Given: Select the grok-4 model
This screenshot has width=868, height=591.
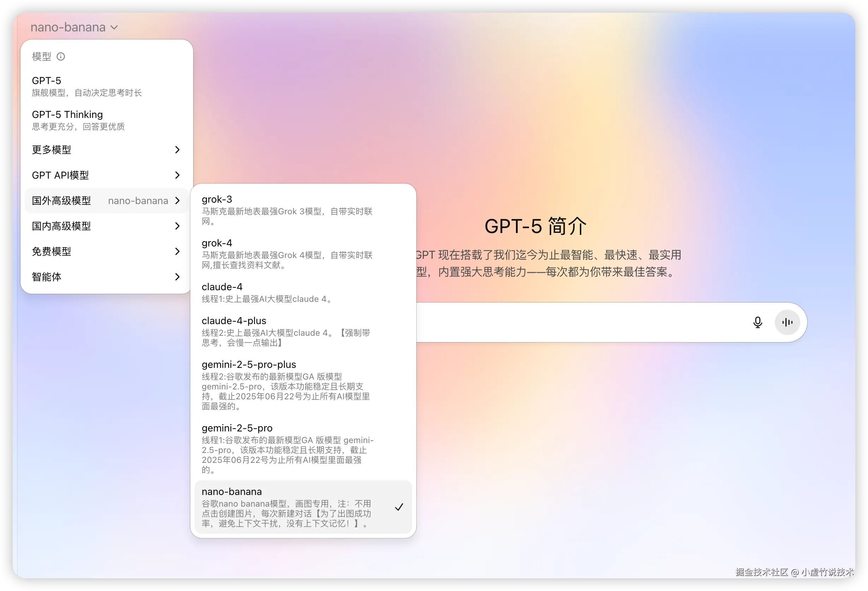Looking at the screenshot, I should (x=216, y=243).
